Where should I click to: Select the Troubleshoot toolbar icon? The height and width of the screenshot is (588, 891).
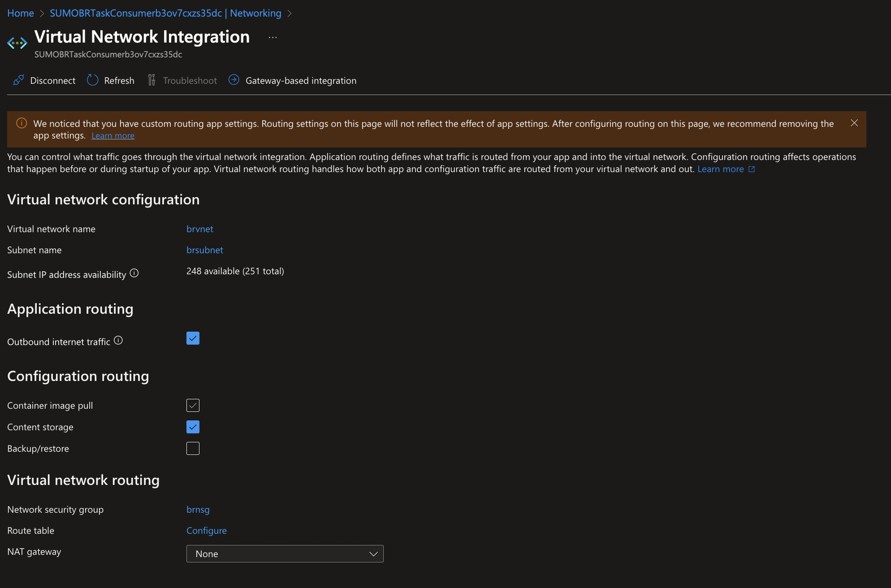[151, 80]
